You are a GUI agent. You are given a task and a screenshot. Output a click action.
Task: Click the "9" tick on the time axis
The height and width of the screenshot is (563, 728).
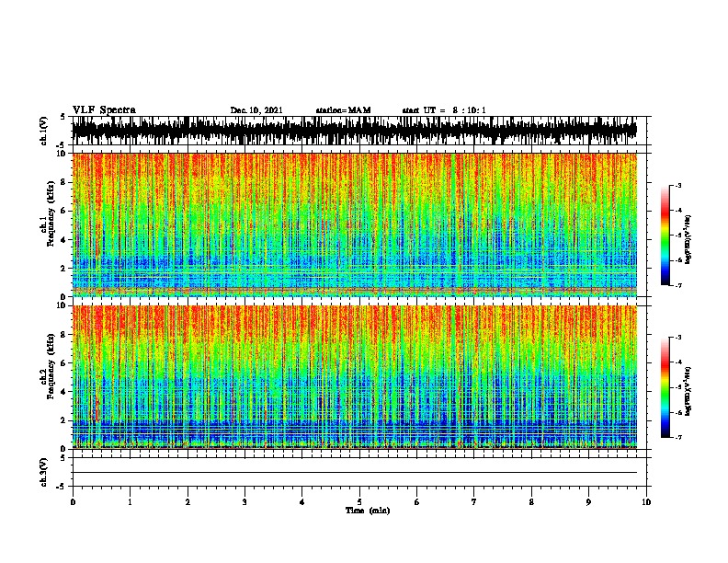pyautogui.click(x=588, y=502)
